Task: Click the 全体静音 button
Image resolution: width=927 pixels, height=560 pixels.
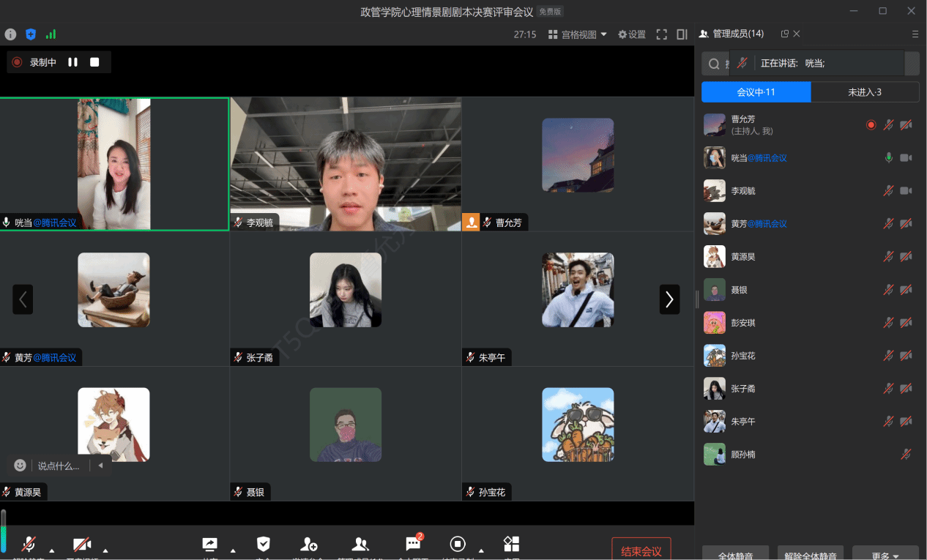Action: [735, 555]
